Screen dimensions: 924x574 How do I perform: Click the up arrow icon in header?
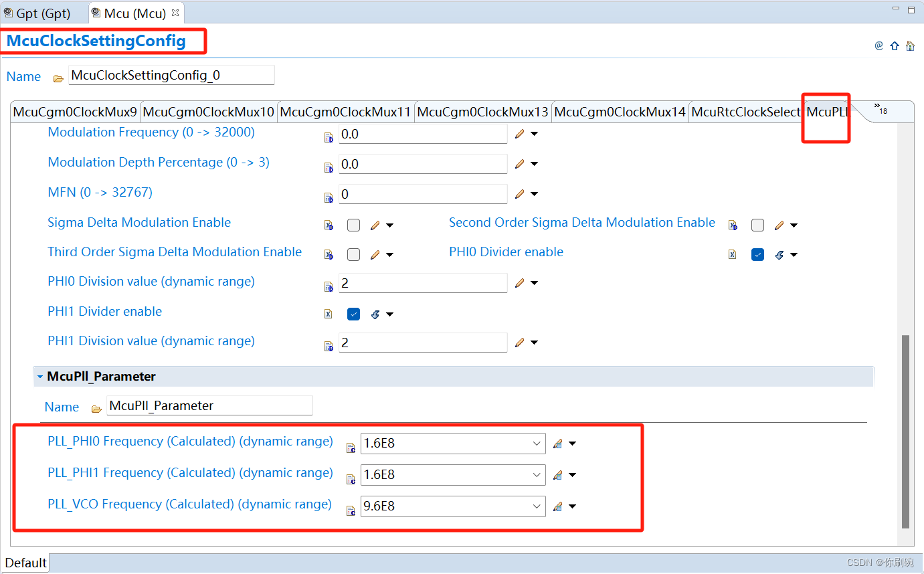[895, 46]
